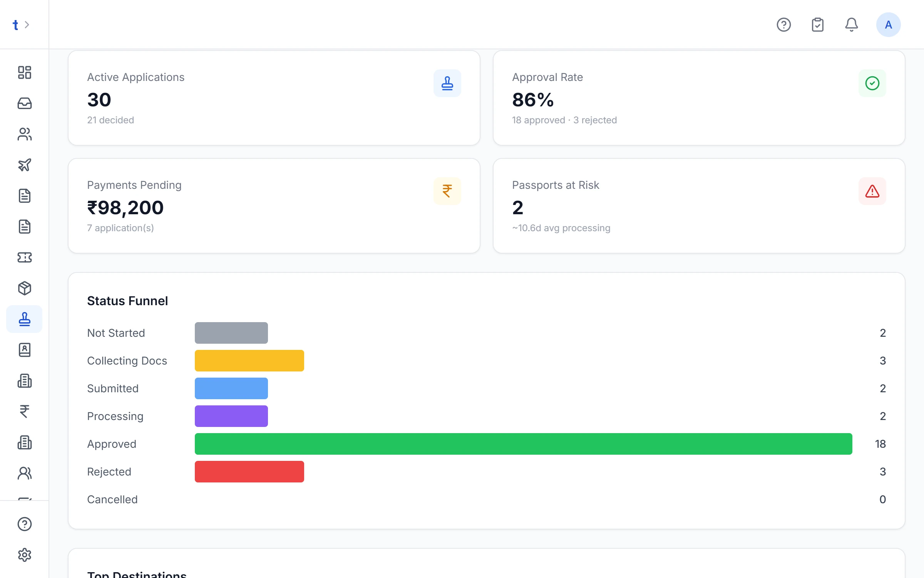Open the user avatar A menu
Image resolution: width=924 pixels, height=578 pixels.
point(888,25)
